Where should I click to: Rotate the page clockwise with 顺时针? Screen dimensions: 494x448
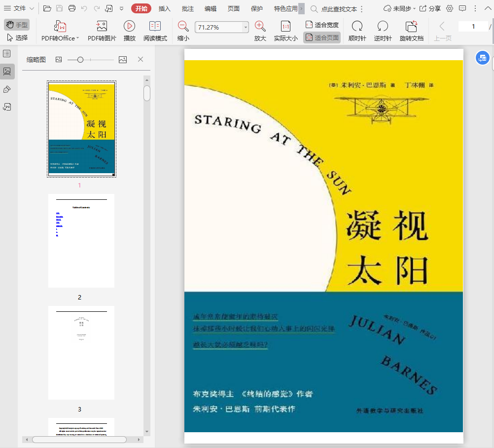coord(357,27)
